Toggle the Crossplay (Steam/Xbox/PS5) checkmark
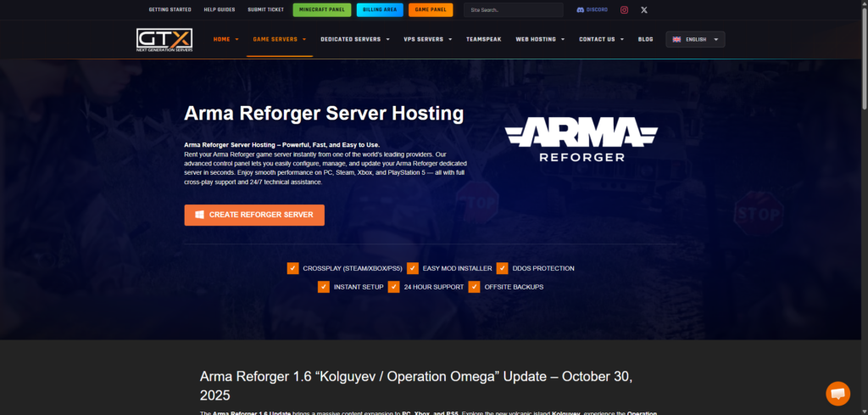The width and height of the screenshot is (868, 415). pyautogui.click(x=292, y=268)
